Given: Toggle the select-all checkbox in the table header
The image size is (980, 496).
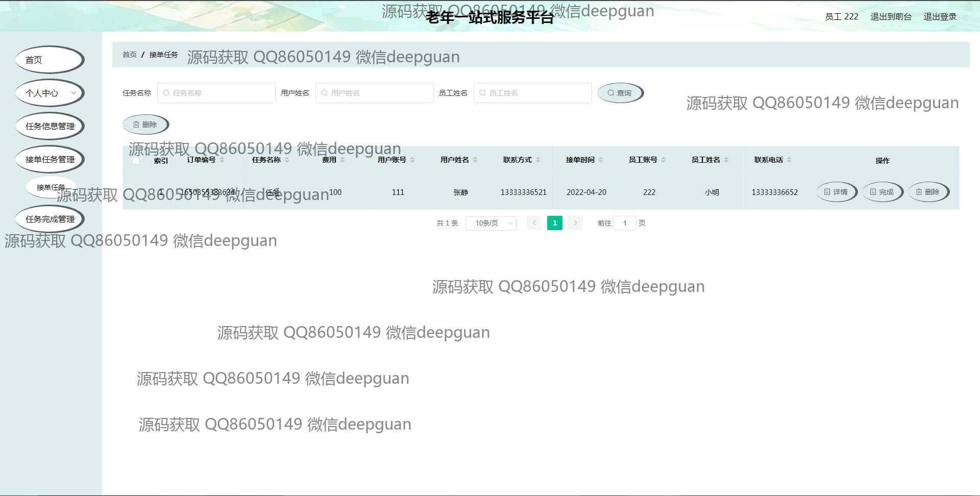Looking at the screenshot, I should [136, 161].
